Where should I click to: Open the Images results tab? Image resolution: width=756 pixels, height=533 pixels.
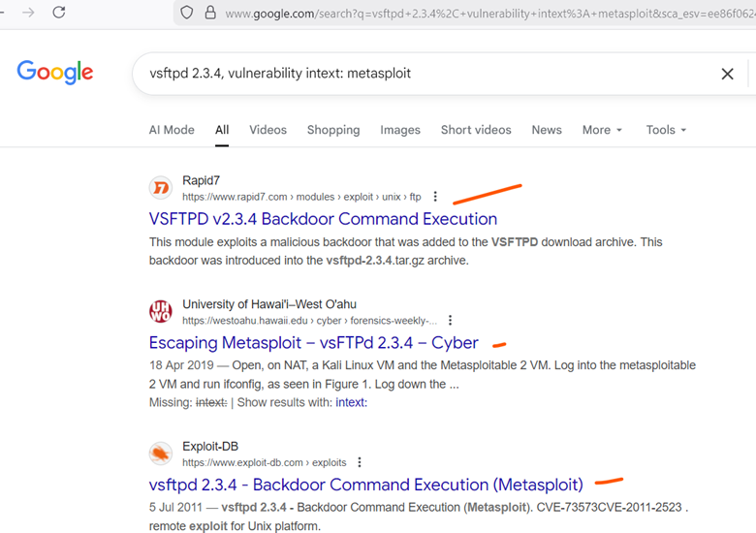click(x=400, y=130)
